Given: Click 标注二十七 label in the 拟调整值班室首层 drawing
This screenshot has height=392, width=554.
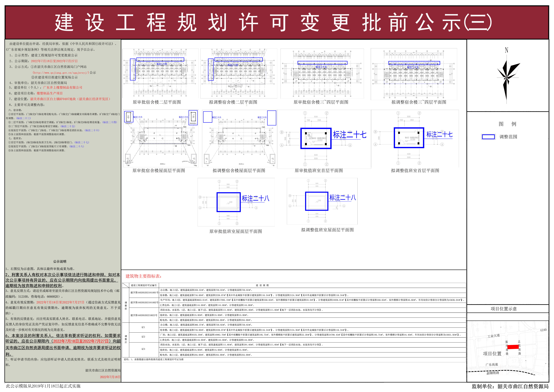Looking at the screenshot, I should pos(439,134).
